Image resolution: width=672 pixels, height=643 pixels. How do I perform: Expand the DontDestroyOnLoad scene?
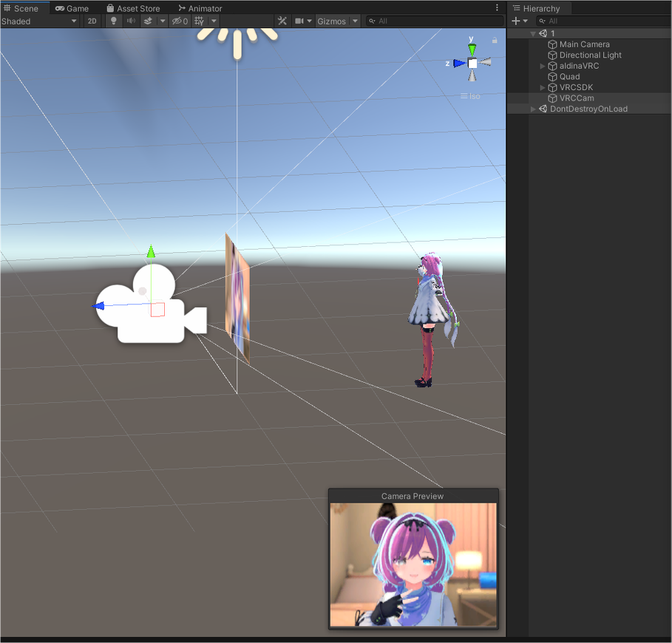pos(533,109)
